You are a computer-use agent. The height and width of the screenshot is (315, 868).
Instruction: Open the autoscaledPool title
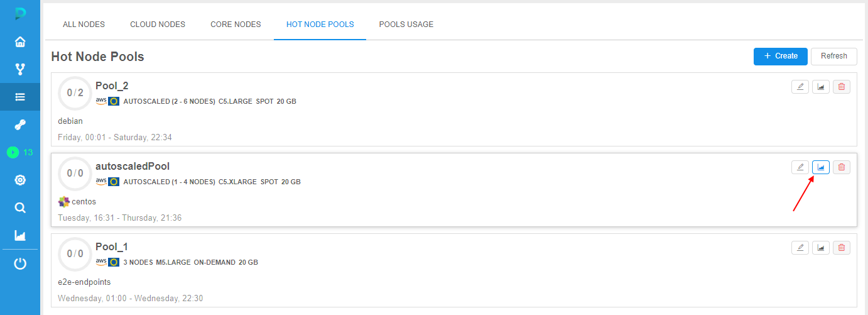(x=133, y=166)
